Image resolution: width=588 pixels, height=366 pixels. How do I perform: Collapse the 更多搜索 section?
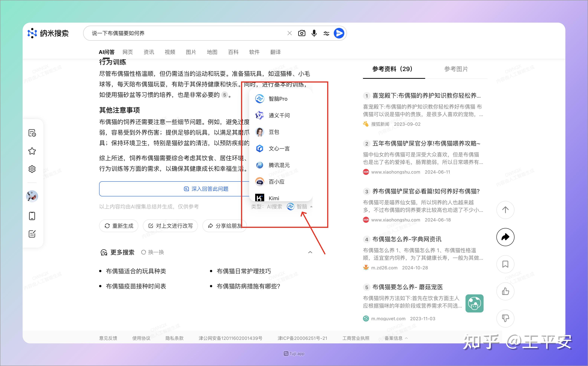310,252
